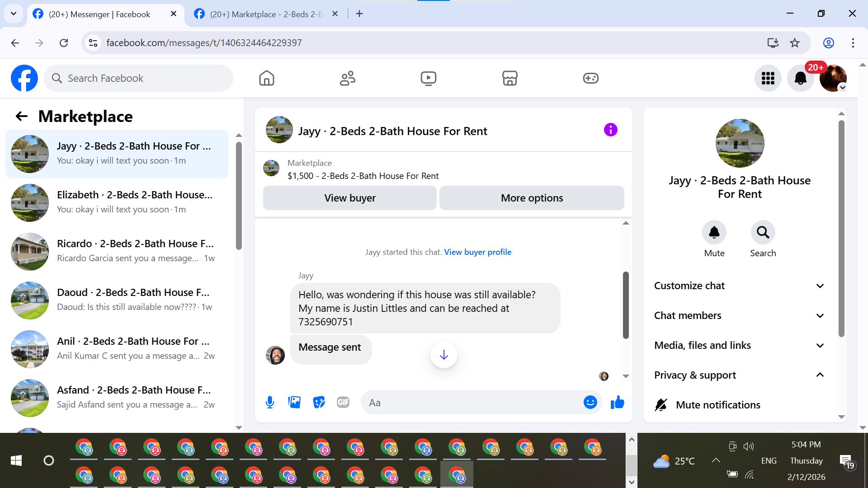The width and height of the screenshot is (868, 488).
Task: Click the More options button
Action: [532, 198]
